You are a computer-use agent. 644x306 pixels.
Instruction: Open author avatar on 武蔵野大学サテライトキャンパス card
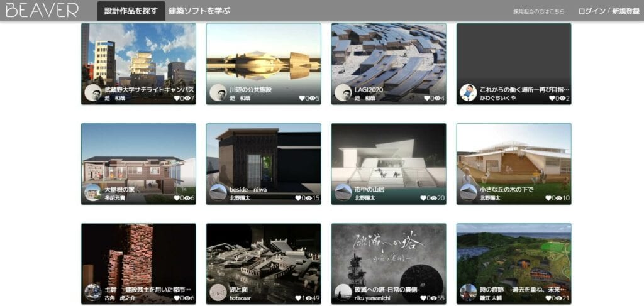tap(93, 93)
